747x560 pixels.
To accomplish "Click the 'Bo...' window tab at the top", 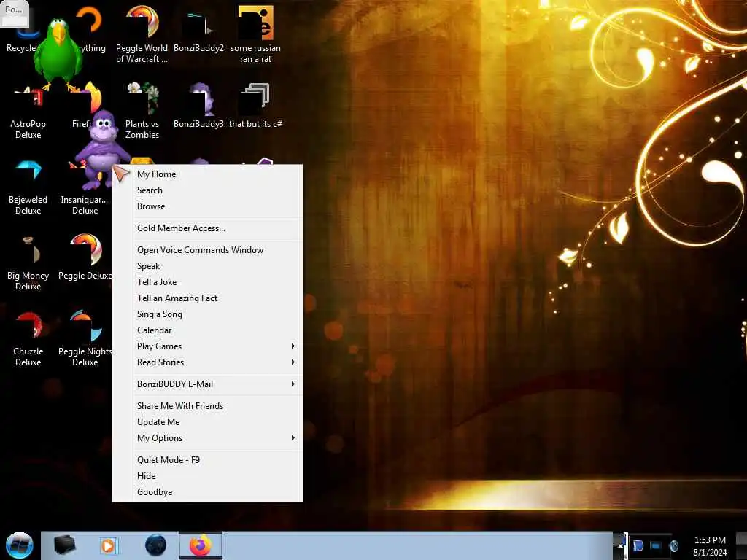I will pos(15,13).
